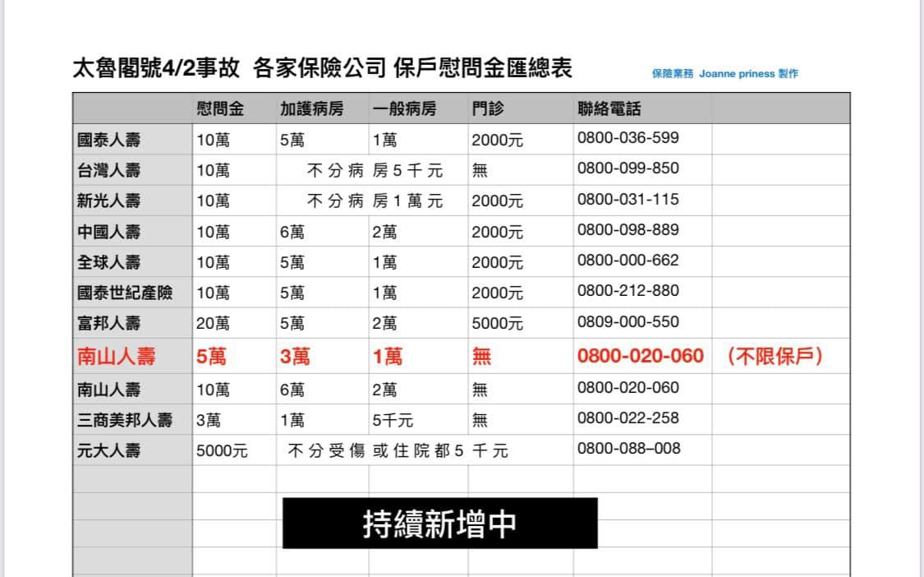This screenshot has width=924, height=577.
Task: Click 無 門診 cell for 三商美邦人壽
Action: tap(480, 420)
